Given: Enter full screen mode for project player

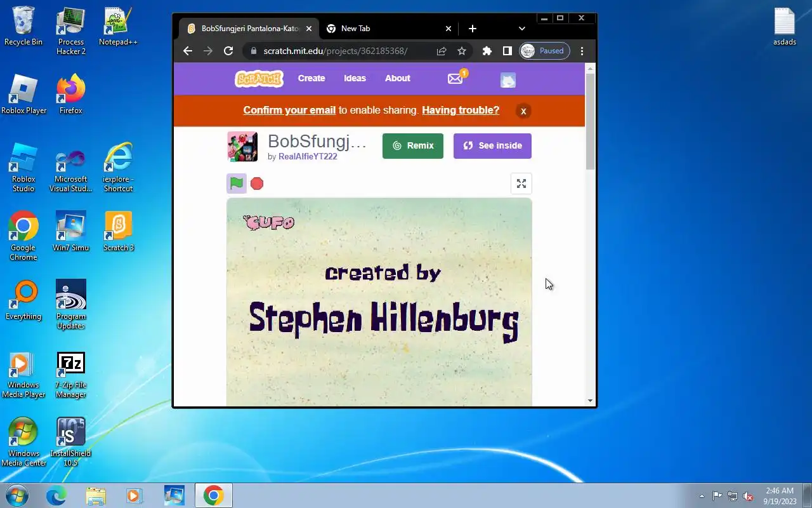Looking at the screenshot, I should 521,184.
